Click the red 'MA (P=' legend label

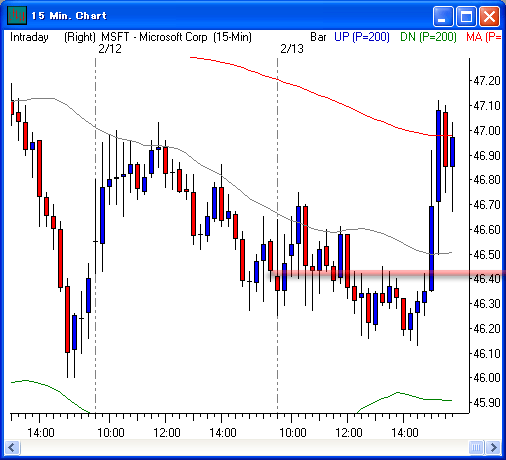tap(484, 37)
